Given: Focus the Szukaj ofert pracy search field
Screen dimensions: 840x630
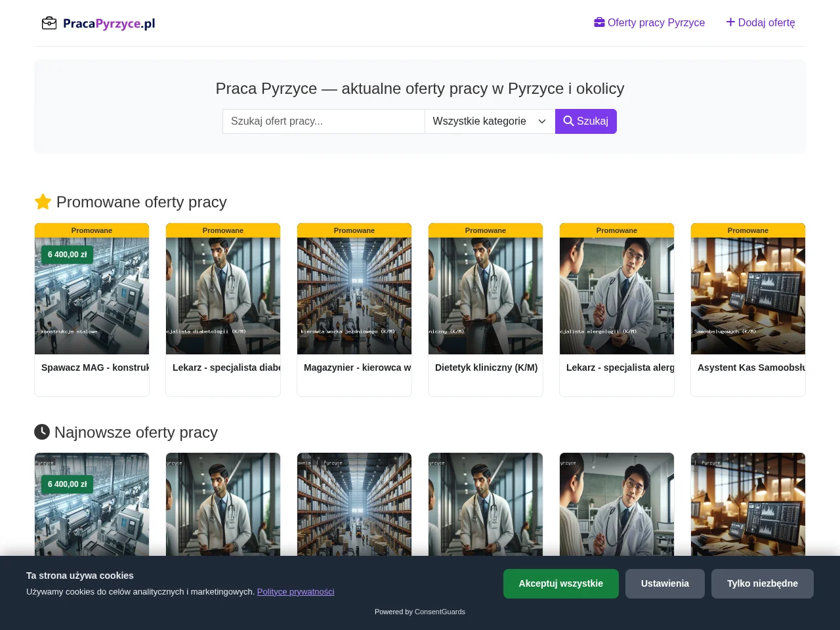Looking at the screenshot, I should [x=324, y=121].
